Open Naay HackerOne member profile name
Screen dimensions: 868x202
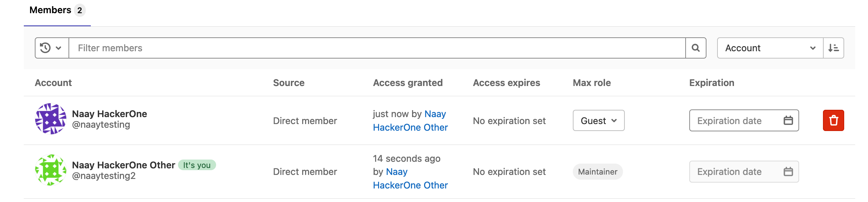(110, 114)
